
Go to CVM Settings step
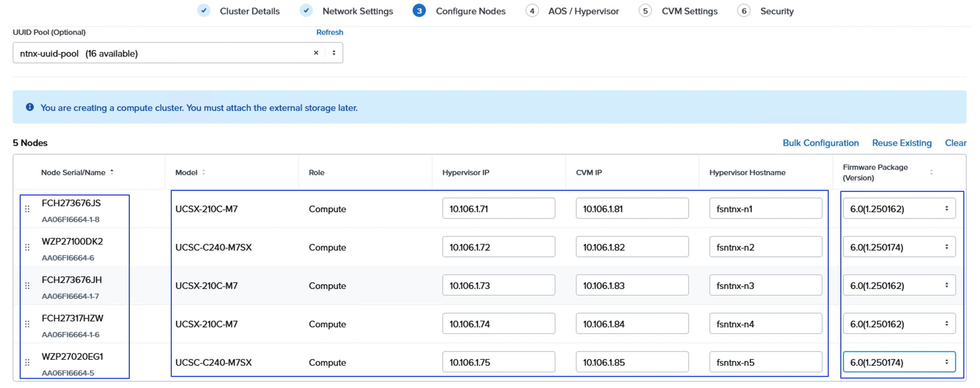point(689,11)
